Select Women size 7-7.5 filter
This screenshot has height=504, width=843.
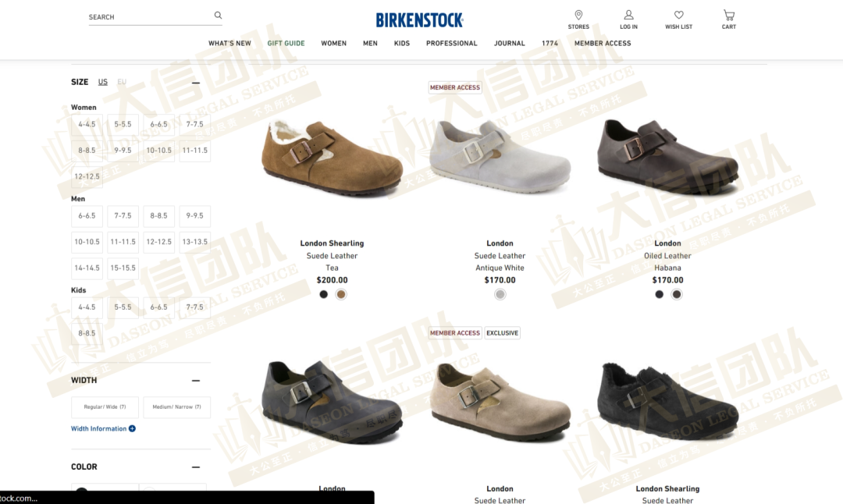[x=194, y=124]
